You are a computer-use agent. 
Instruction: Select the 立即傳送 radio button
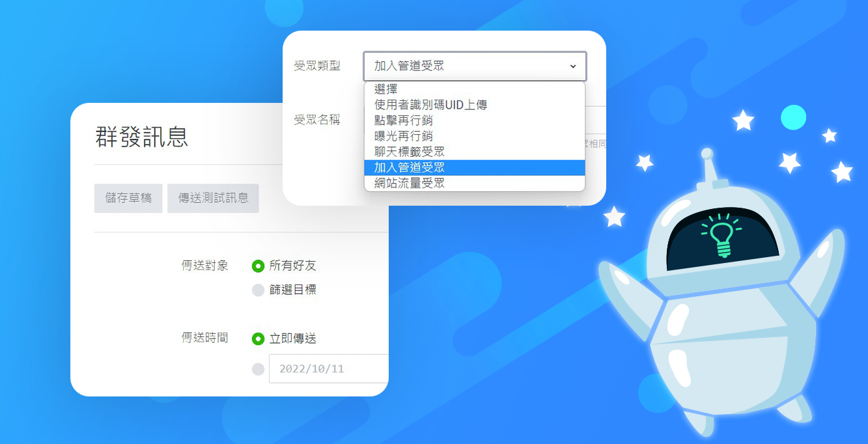point(258,339)
